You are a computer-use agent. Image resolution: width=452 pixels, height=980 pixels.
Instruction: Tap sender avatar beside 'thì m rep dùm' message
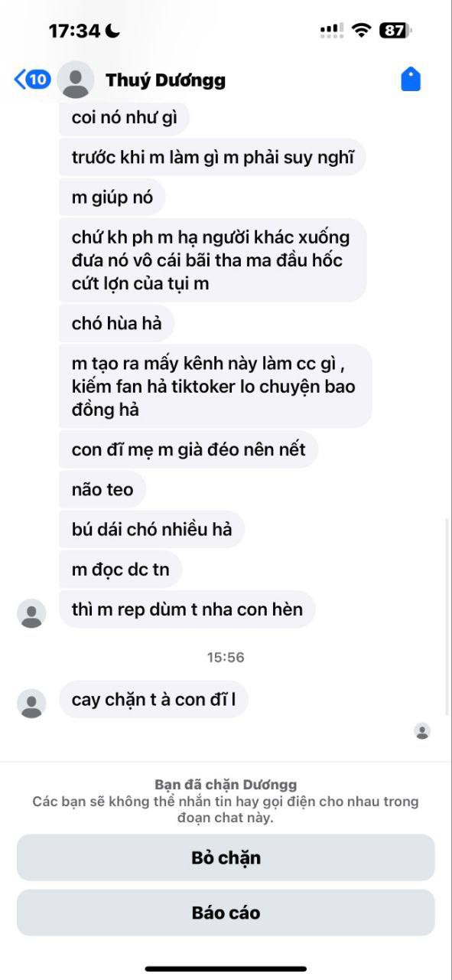point(31,613)
